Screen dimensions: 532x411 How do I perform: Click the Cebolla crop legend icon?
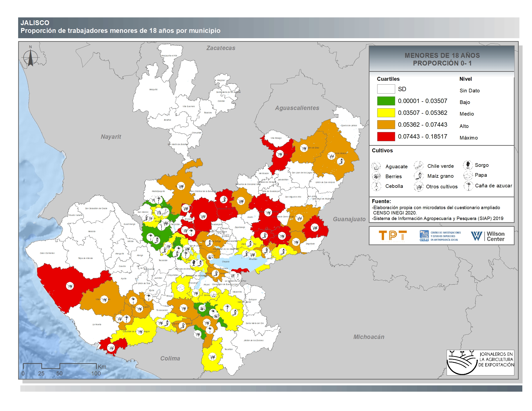[x=376, y=186]
